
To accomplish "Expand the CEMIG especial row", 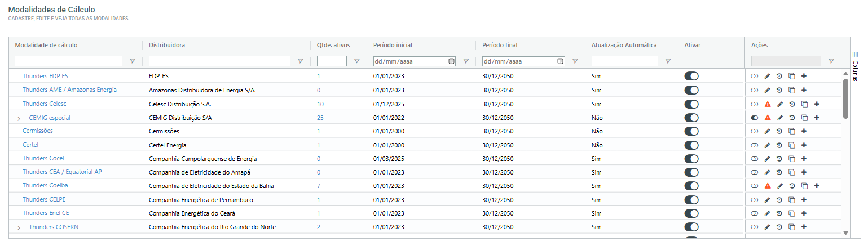I will click(19, 118).
